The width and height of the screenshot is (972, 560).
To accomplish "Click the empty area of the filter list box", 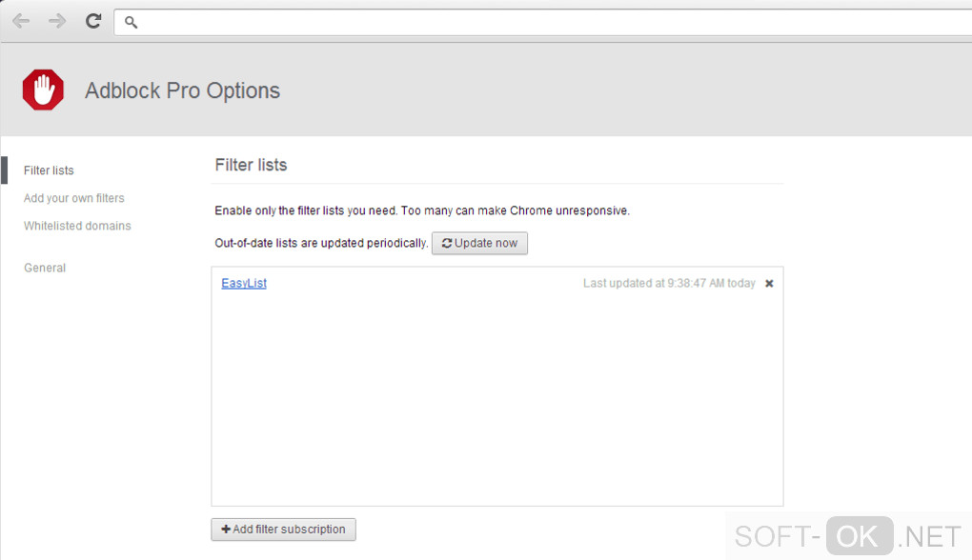I will [496, 400].
